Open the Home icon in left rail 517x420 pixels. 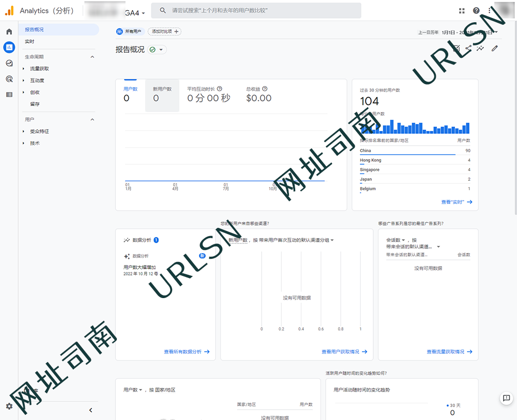(9, 32)
